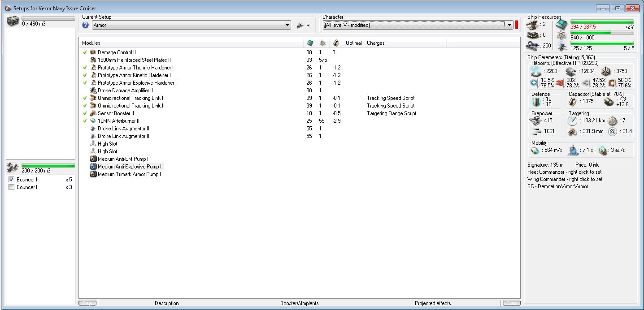Click the blue help question mark icon
644x310 pixels.
(86, 25)
